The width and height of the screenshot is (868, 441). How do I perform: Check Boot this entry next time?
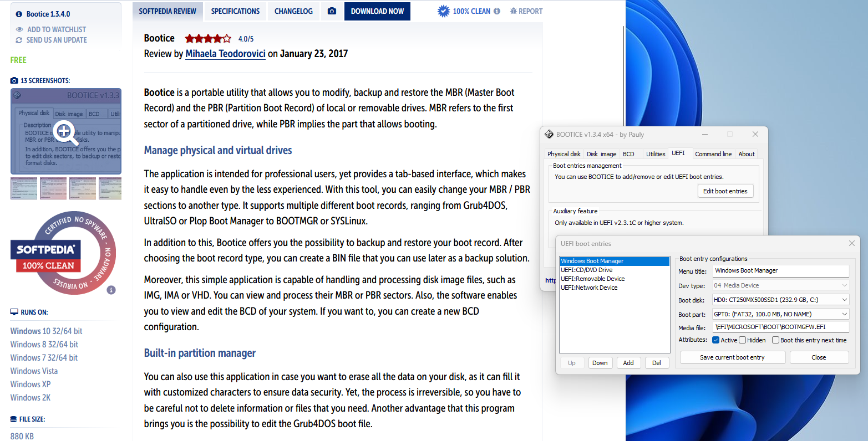coord(775,340)
